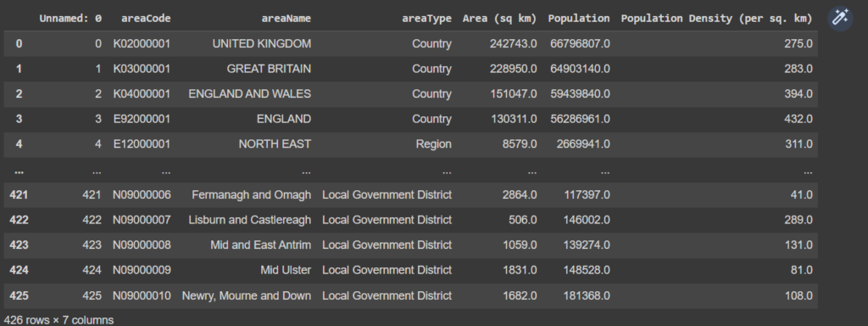
Task: Click the Mid Ulster area name
Action: pyautogui.click(x=286, y=270)
